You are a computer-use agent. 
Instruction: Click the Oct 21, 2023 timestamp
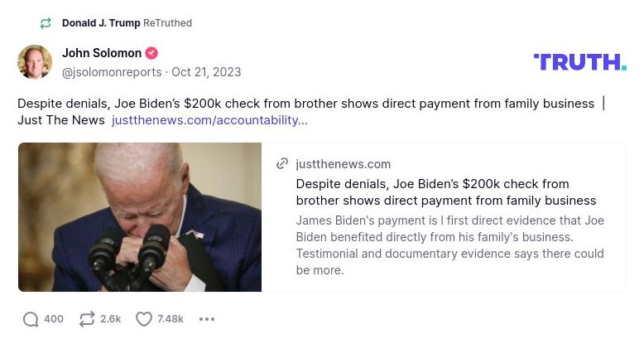[206, 72]
